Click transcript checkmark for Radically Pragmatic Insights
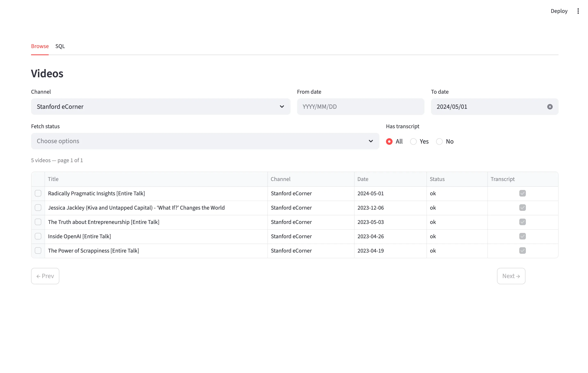The image size is (588, 373). (x=522, y=193)
